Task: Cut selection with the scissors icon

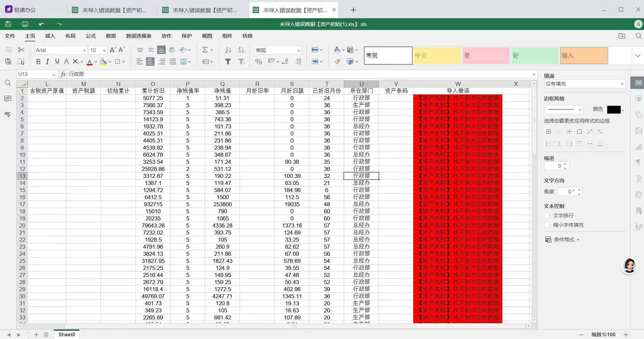Action: (x=21, y=50)
